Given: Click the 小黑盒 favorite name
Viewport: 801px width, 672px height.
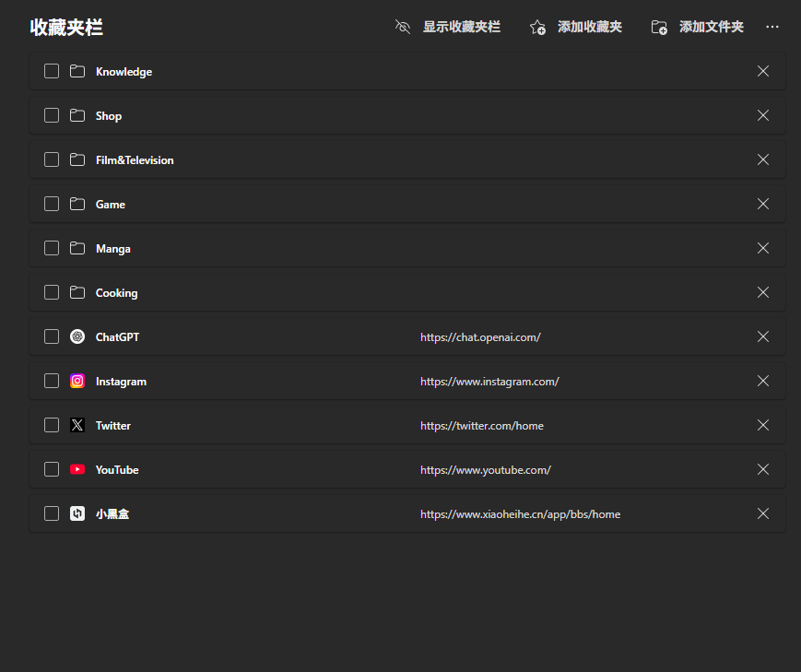Looking at the screenshot, I should pyautogui.click(x=112, y=514).
